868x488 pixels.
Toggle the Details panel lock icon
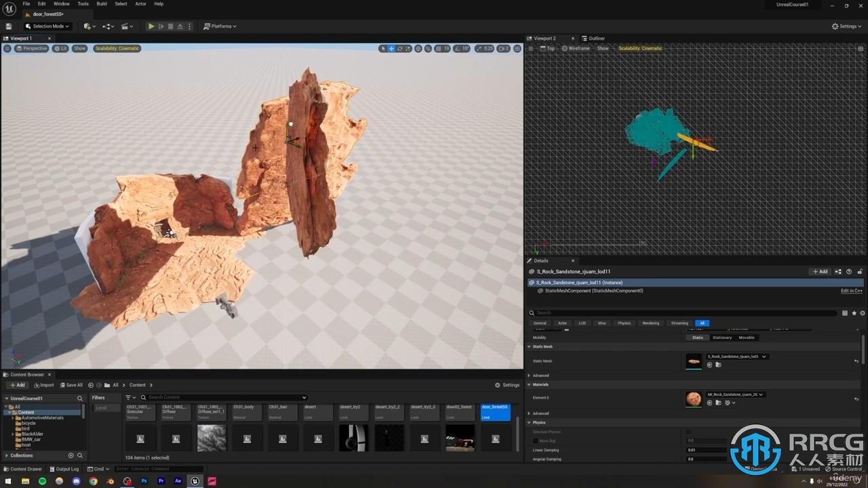tap(859, 271)
